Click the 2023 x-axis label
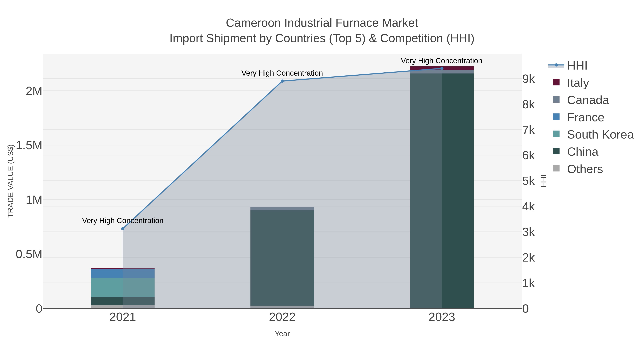The image size is (644, 362). pyautogui.click(x=442, y=317)
